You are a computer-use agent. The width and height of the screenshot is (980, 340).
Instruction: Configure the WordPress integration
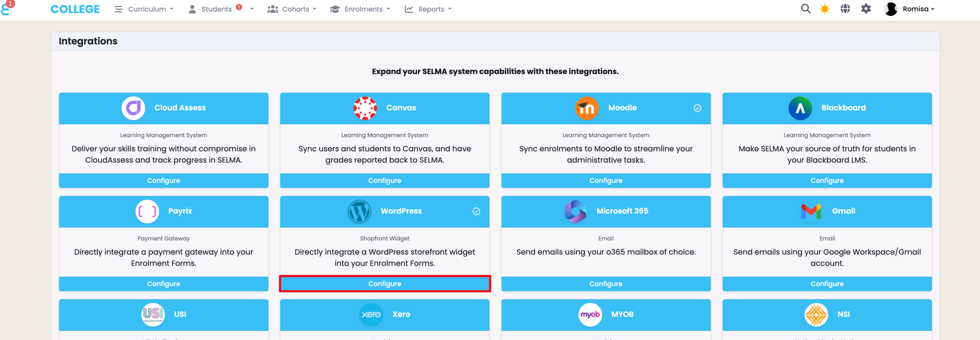385,284
